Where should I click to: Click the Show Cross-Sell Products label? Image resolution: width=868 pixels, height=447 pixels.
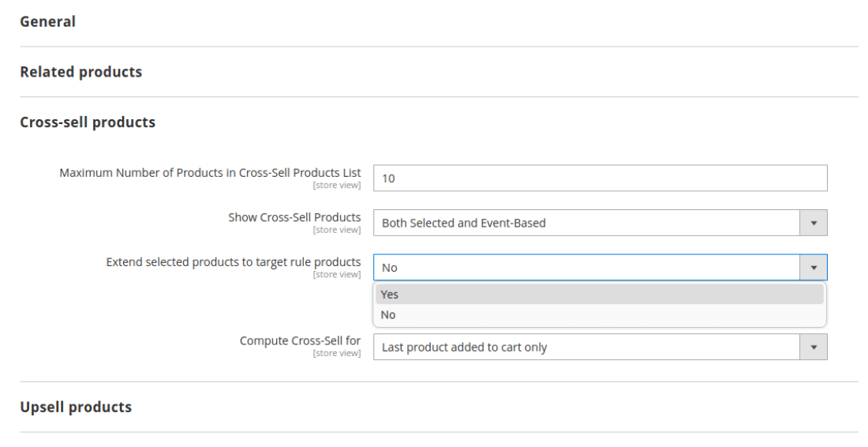294,217
